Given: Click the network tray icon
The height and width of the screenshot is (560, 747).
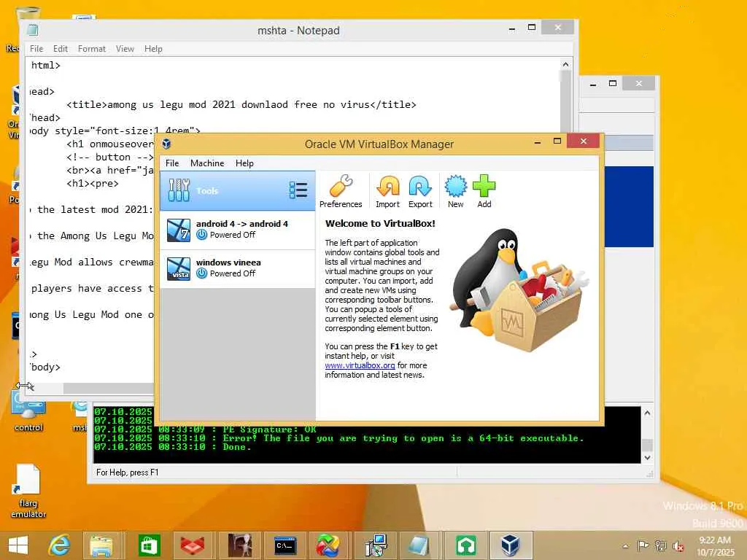Looking at the screenshot, I should tap(661, 545).
